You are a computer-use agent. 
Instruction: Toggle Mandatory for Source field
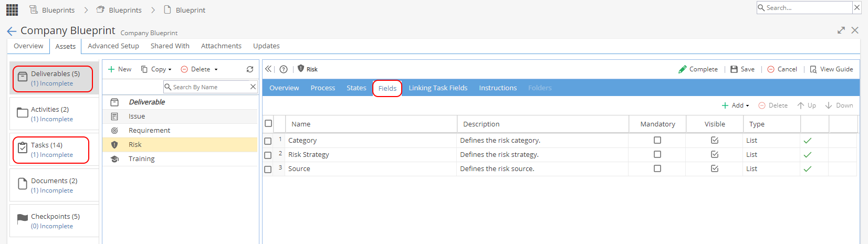[657, 168]
